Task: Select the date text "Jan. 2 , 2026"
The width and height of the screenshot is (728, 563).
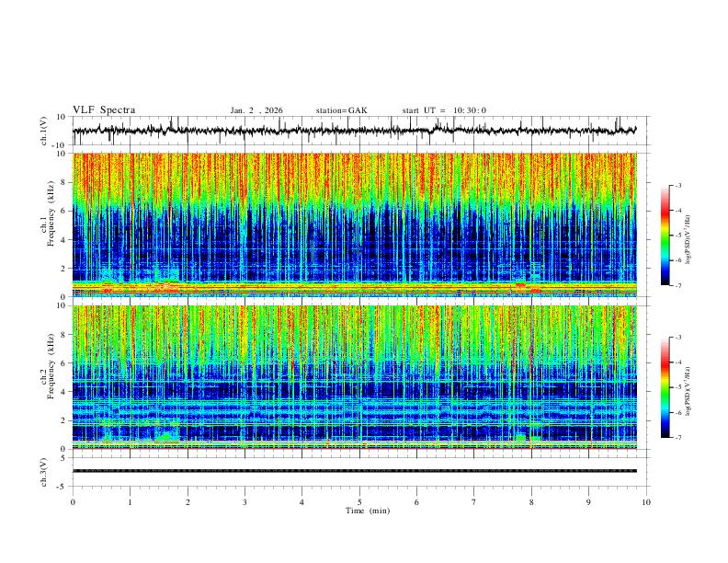Action: click(x=256, y=110)
